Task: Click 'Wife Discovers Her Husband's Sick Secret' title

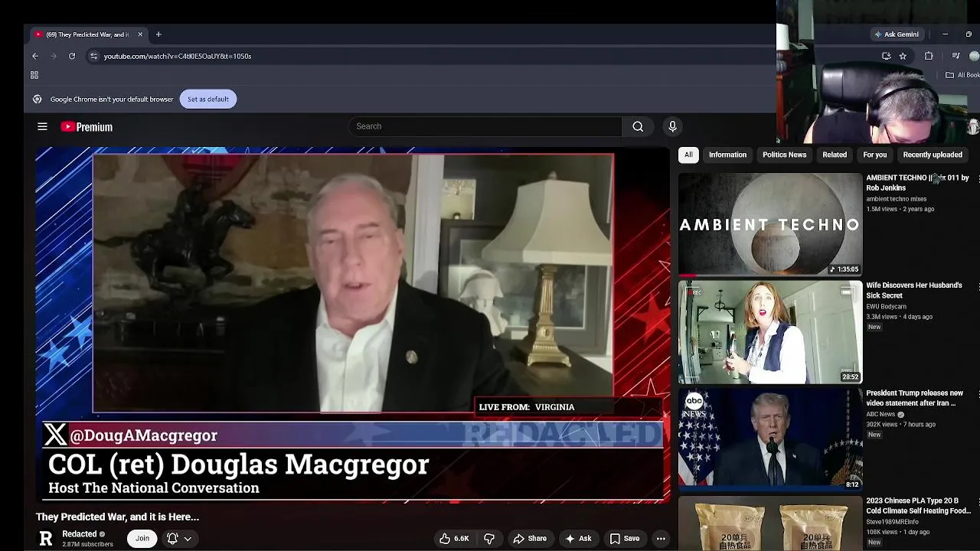Action: point(914,290)
